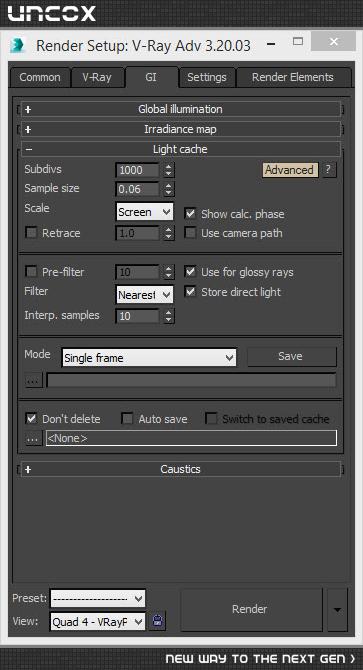Viewport: 363px width, 670px height.
Task: Click the Render button
Action: coord(251,609)
